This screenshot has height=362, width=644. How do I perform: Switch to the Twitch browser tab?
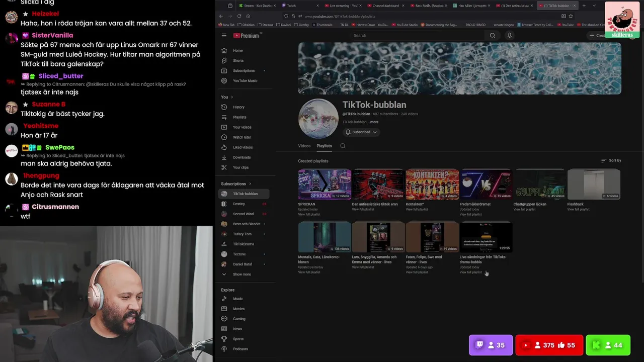(300, 6)
